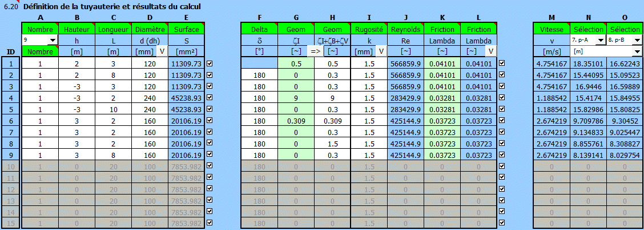Select the Hauteur cell in row 4

coord(77,98)
